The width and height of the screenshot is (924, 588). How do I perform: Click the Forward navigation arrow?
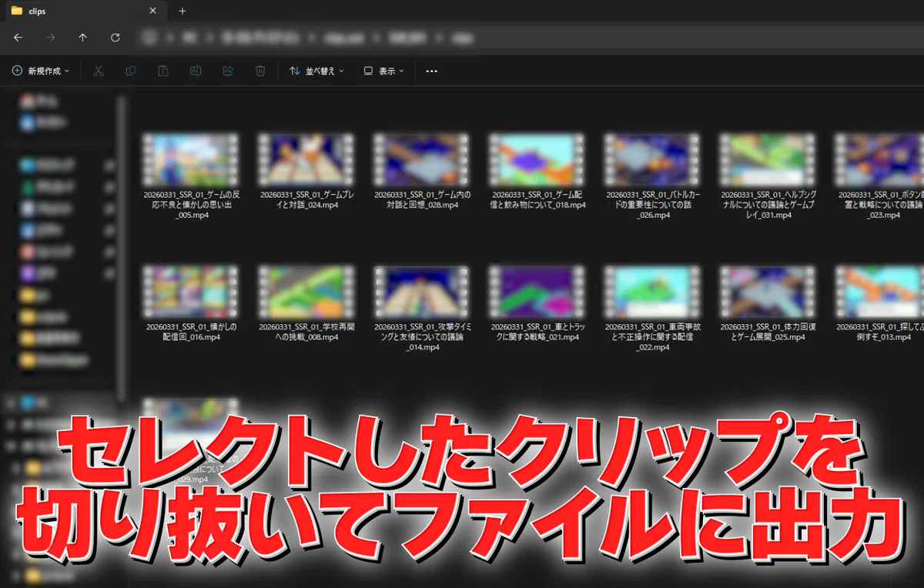[51, 38]
